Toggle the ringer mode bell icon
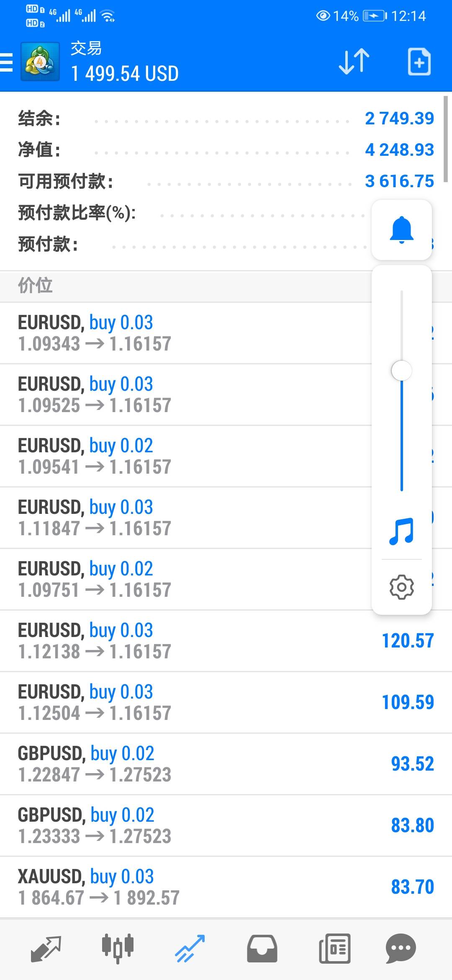This screenshot has width=452, height=980. (401, 230)
